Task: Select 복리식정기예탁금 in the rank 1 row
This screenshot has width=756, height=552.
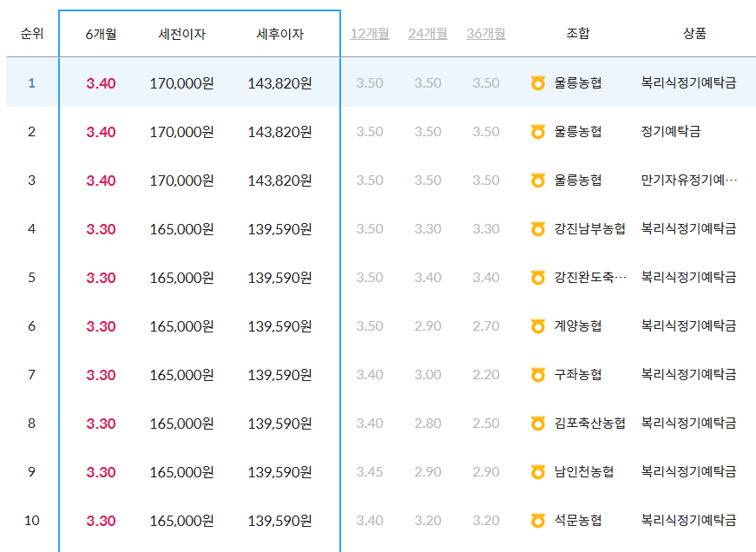Action: (x=688, y=83)
